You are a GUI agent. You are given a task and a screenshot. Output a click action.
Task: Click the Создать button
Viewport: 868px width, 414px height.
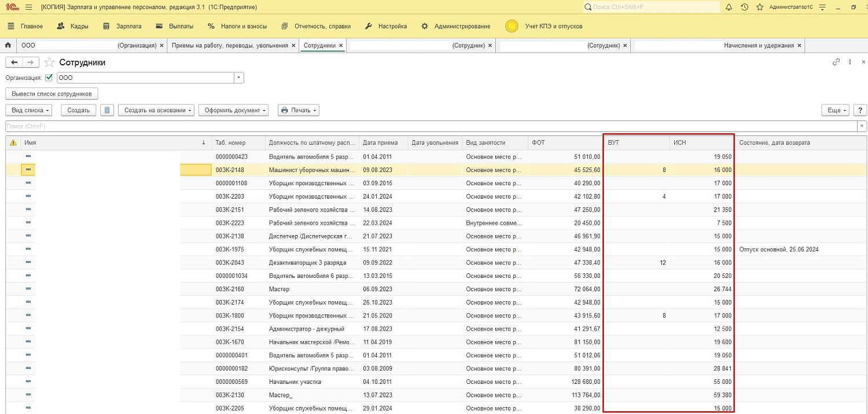tap(78, 110)
